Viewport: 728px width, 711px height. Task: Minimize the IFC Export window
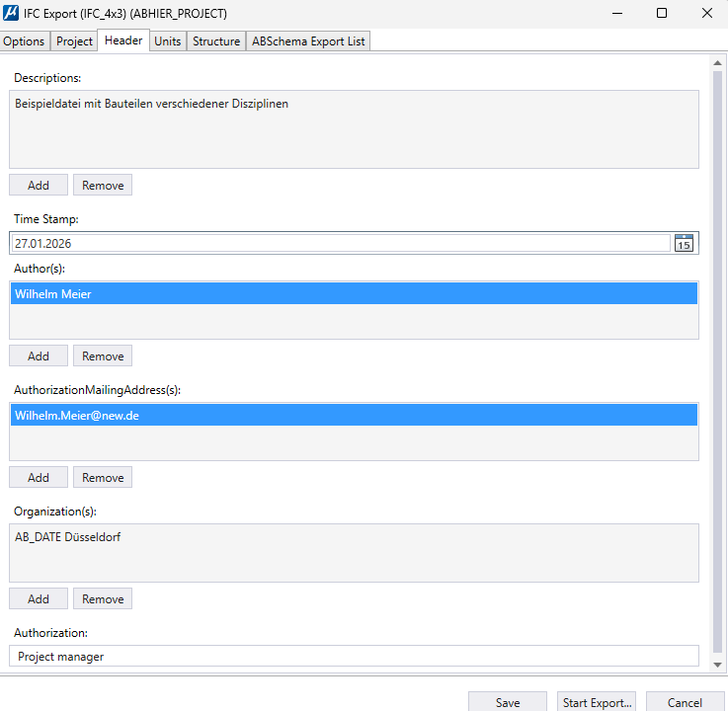(x=617, y=13)
